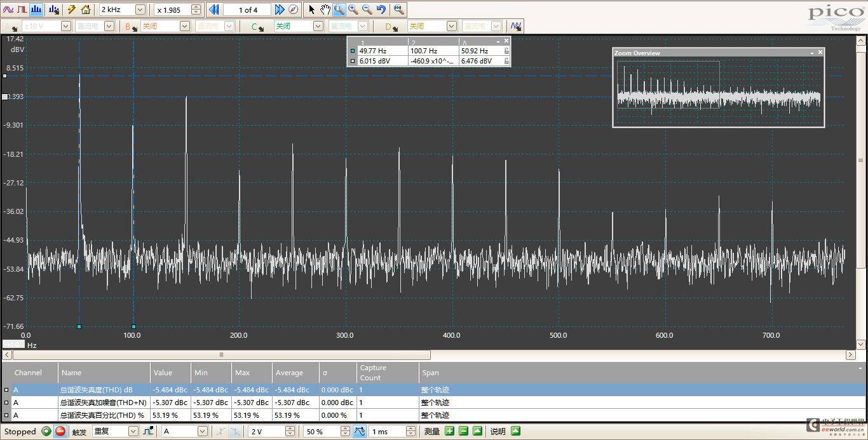This screenshot has height=440, width=868.
Task: Click the falling edge trigger icon
Action: pos(234,431)
